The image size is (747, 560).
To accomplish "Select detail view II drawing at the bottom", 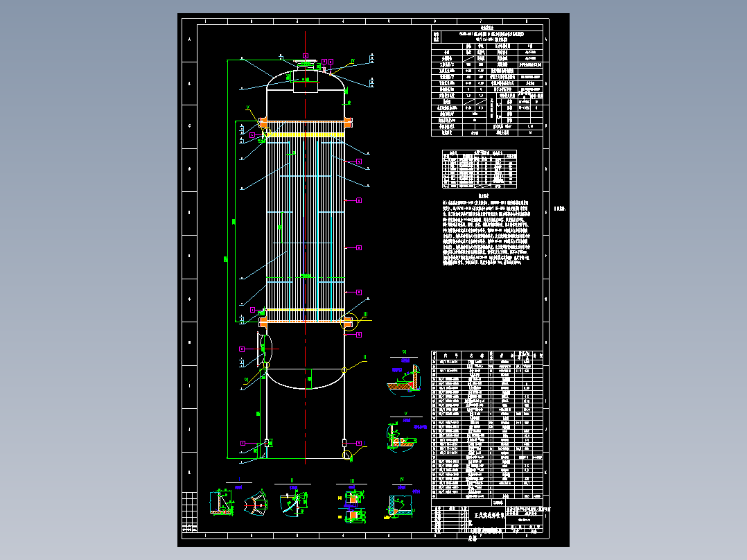I will pos(293,505).
